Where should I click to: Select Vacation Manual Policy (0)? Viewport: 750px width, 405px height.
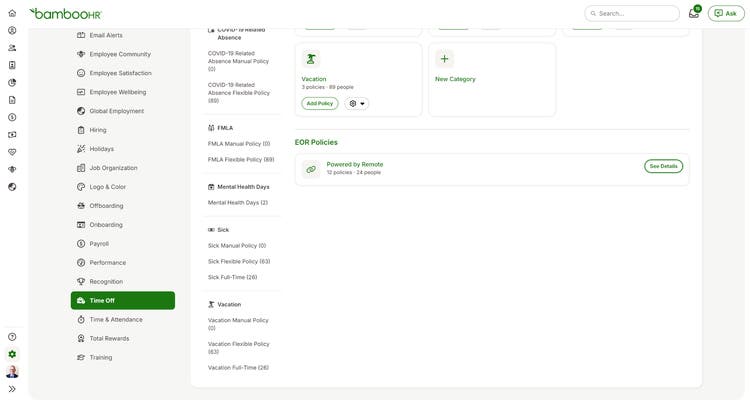(x=238, y=324)
